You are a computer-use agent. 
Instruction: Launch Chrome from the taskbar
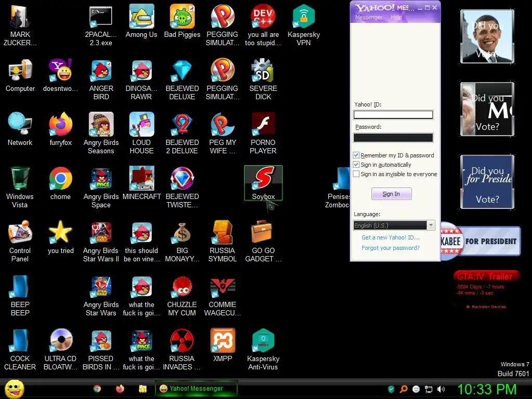pos(97,389)
